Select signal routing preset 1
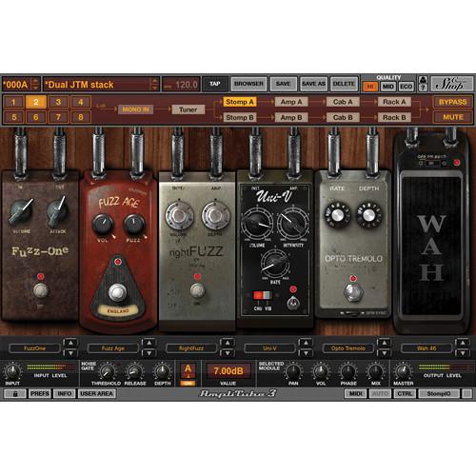The width and height of the screenshot is (476, 476). [13, 102]
